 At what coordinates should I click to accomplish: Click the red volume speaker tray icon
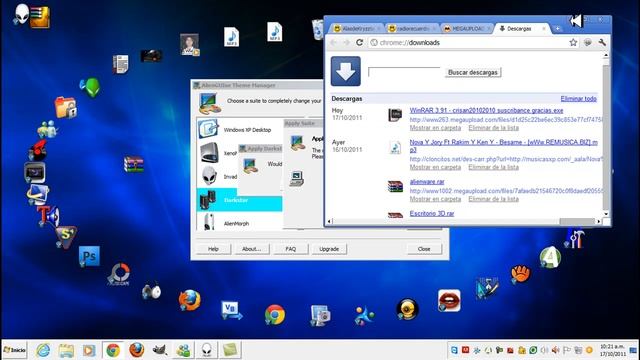point(556,350)
